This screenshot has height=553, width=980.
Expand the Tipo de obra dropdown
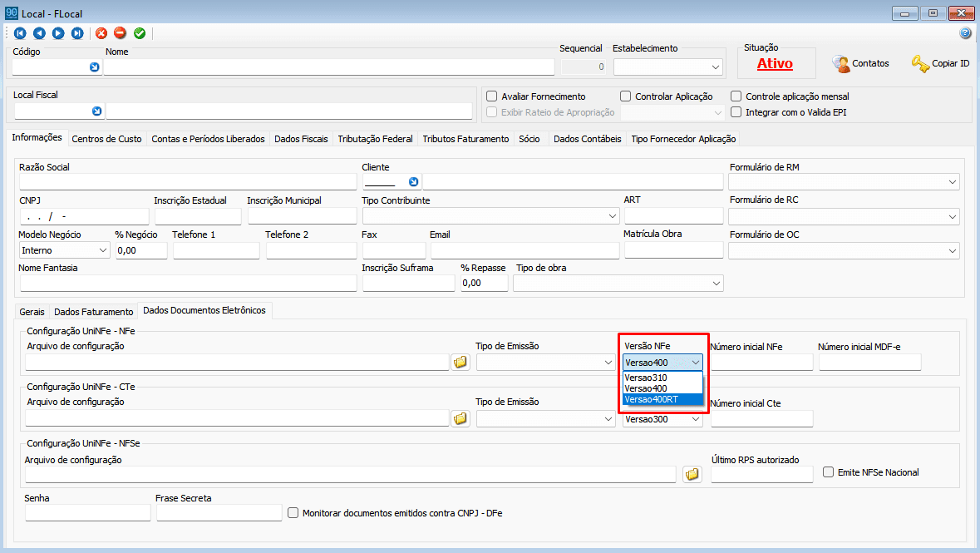pyautogui.click(x=717, y=284)
